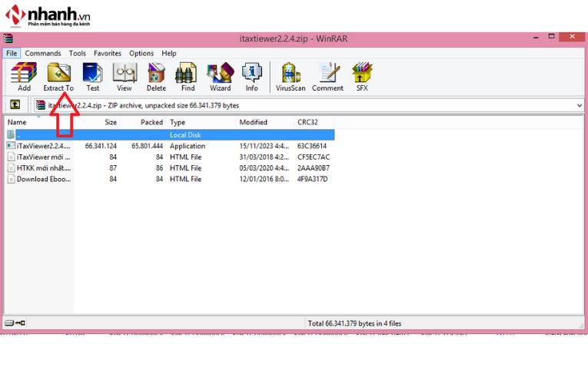This screenshot has width=588, height=367.
Task: Run the Test archive tool
Action: point(93,77)
